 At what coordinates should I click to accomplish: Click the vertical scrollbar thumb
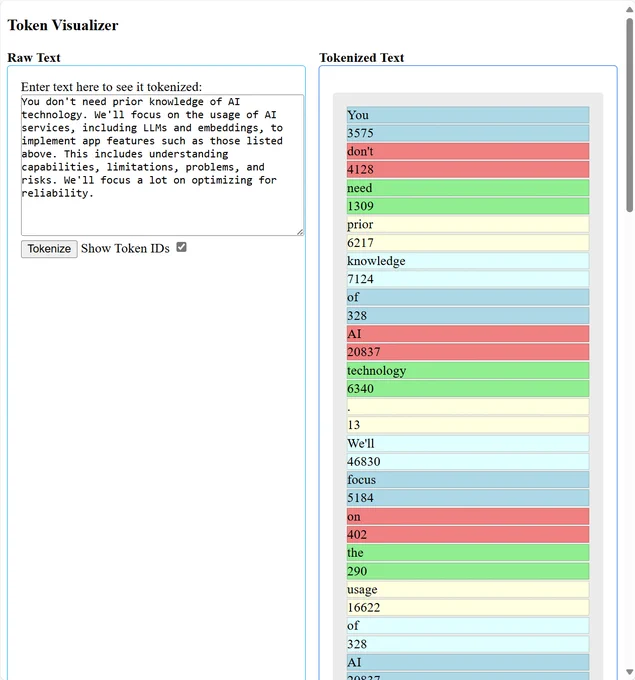coord(629,115)
